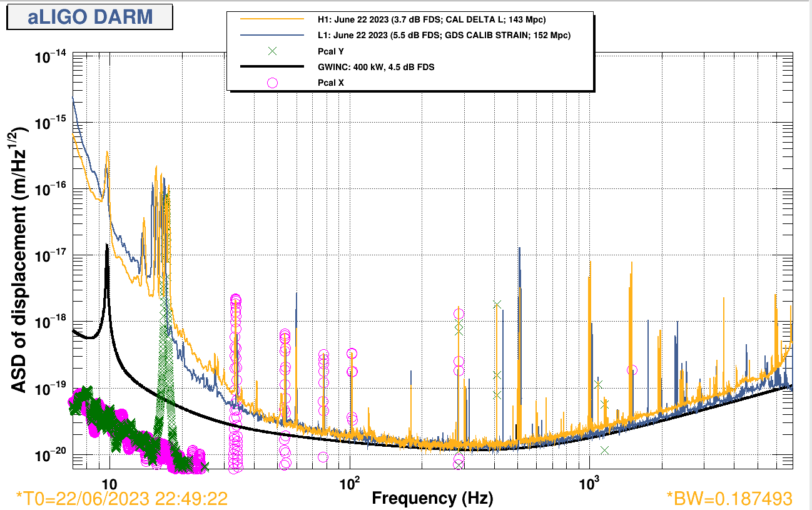Click the Frequency (Hz) x-axis title
This screenshot has height=510, width=812.
click(x=432, y=498)
